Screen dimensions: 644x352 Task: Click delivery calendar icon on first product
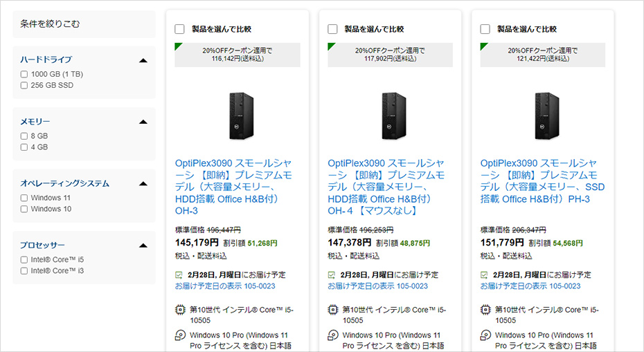point(180,274)
